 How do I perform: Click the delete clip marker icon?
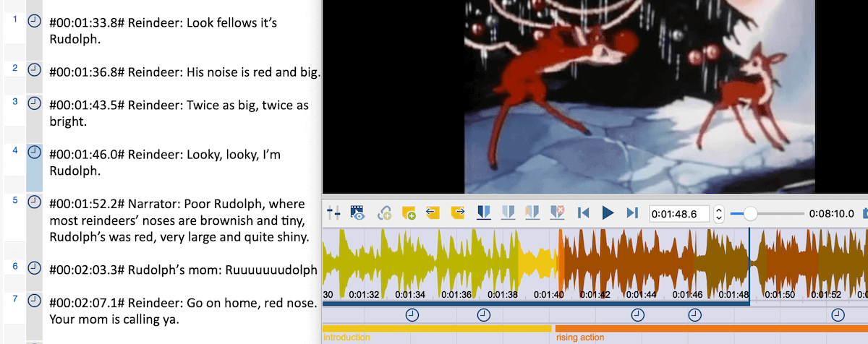click(558, 212)
